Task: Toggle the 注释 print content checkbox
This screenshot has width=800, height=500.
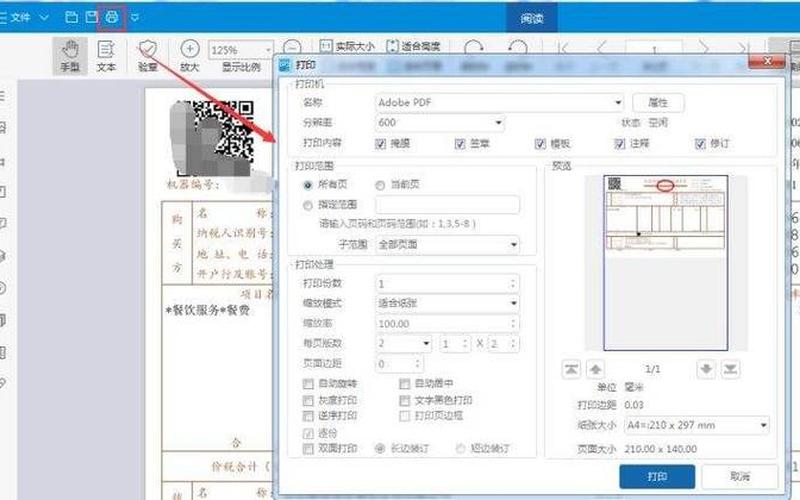Action: 620,144
